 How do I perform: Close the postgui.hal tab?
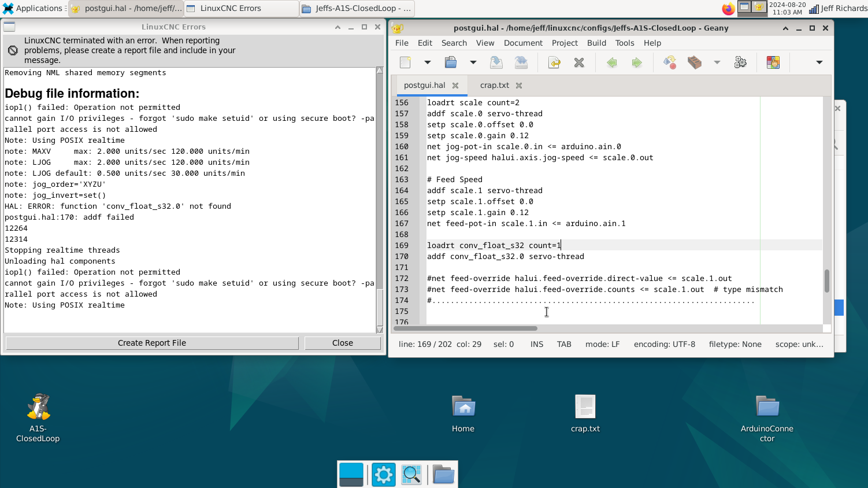pyautogui.click(x=455, y=86)
